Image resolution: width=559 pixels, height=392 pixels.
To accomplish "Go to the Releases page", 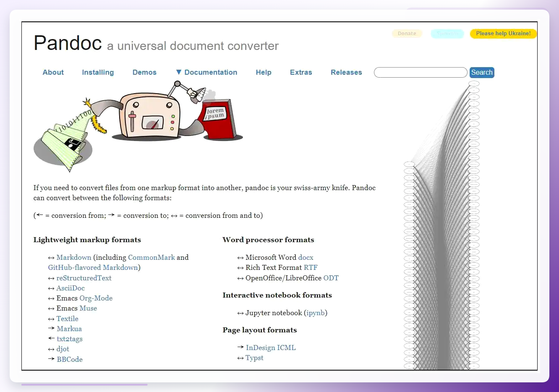I will (x=346, y=72).
